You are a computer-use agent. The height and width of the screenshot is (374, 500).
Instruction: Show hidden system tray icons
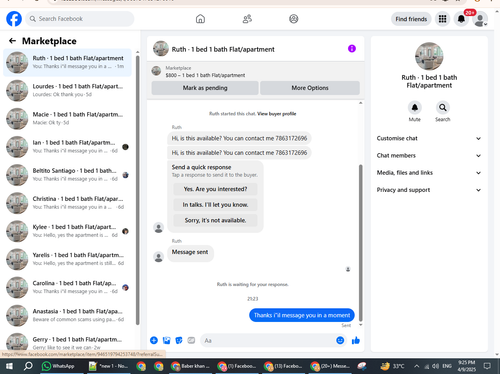click(x=417, y=366)
